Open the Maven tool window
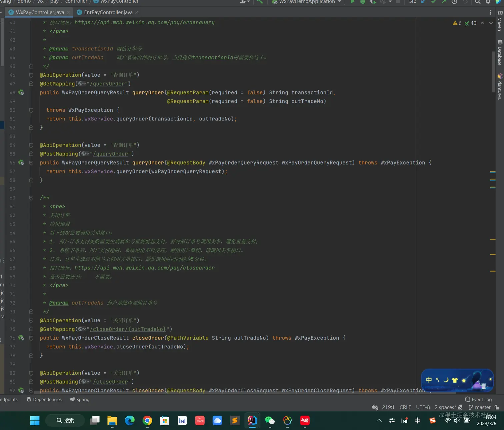Image resolution: width=504 pixels, height=430 pixels. click(x=500, y=21)
